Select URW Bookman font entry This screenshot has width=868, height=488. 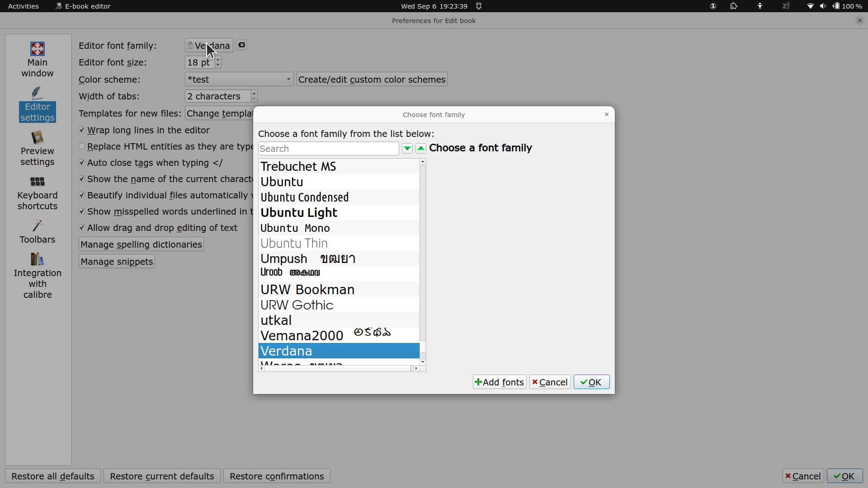(x=307, y=290)
